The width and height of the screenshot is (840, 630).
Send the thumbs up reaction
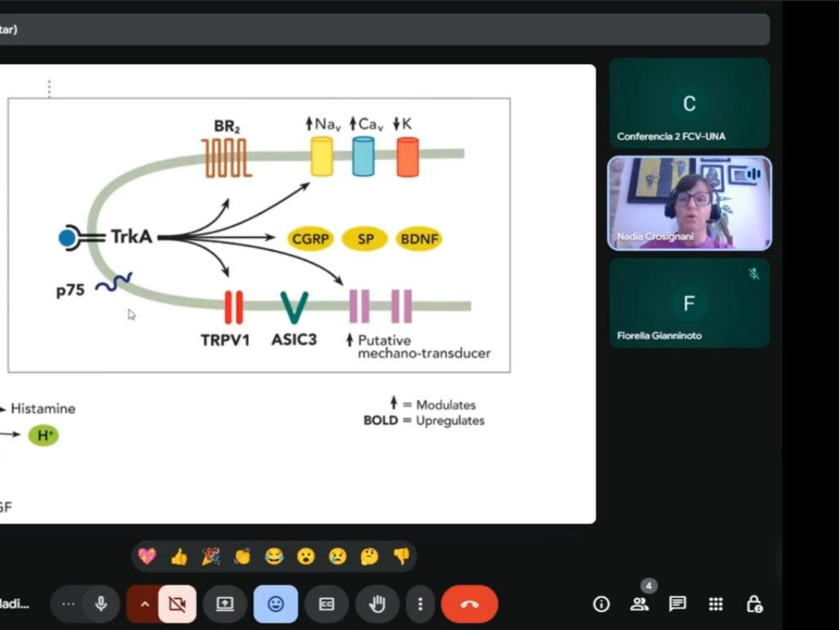(x=179, y=557)
